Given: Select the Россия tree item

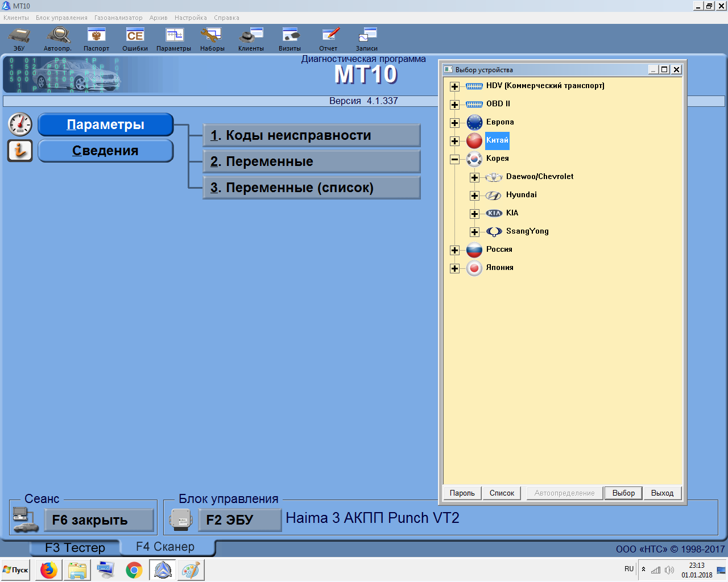Looking at the screenshot, I should click(x=499, y=249).
